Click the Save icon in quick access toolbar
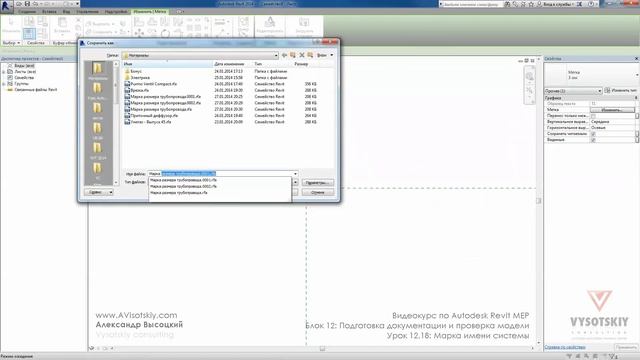This screenshot has width=640, height=360. 27,4
